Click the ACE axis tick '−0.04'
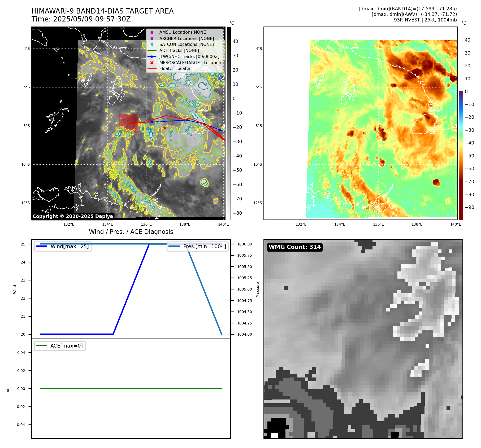The width and height of the screenshot is (481, 448). tap(20, 425)
